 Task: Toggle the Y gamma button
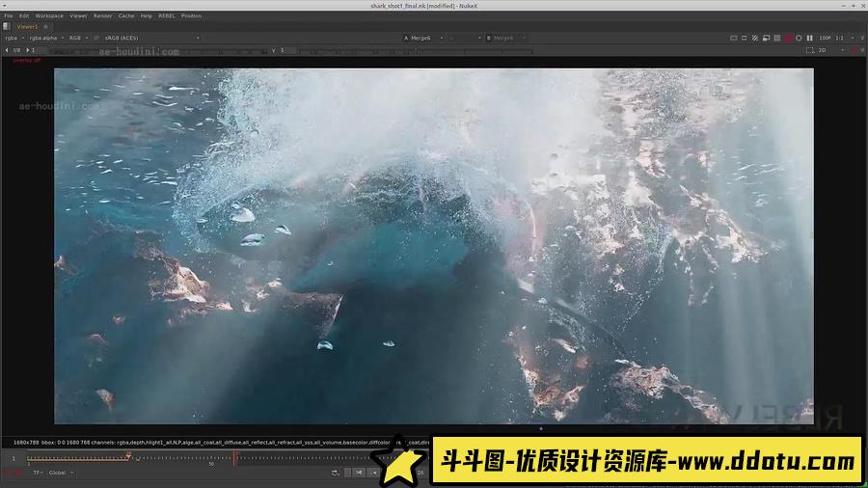coord(274,50)
